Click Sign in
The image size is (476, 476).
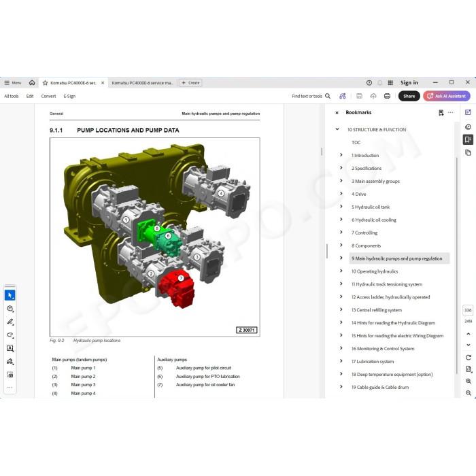[x=409, y=82]
